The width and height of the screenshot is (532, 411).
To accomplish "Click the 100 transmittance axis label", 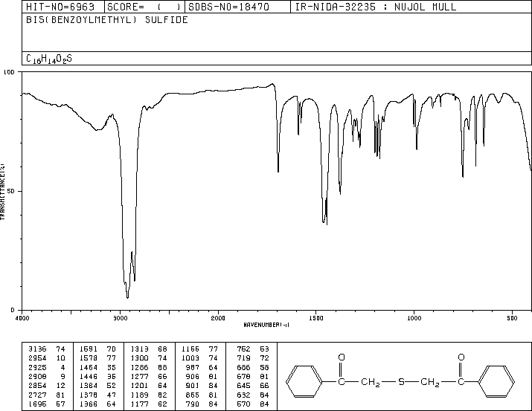I will pos(9,72).
